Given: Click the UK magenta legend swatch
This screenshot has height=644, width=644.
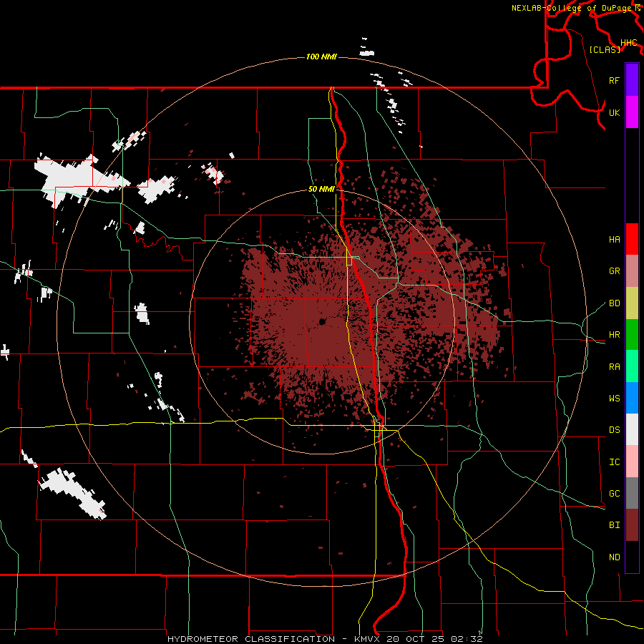Looking at the screenshot, I should click(x=632, y=112).
